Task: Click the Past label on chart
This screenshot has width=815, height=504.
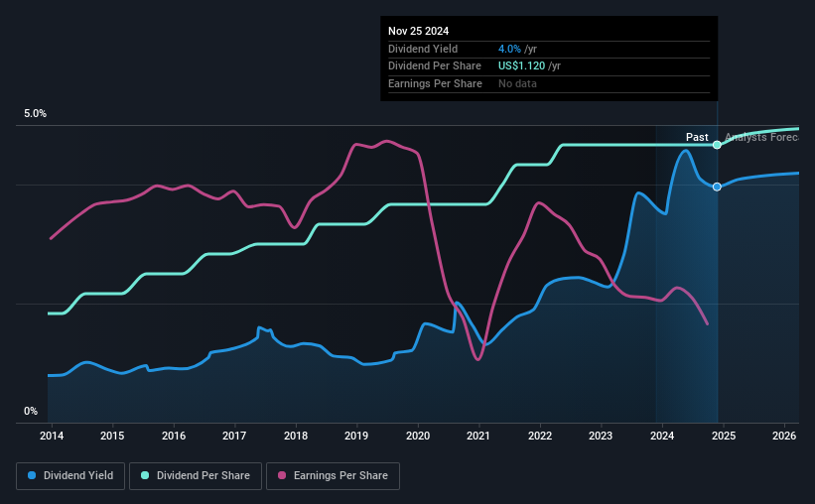Action: point(697,137)
